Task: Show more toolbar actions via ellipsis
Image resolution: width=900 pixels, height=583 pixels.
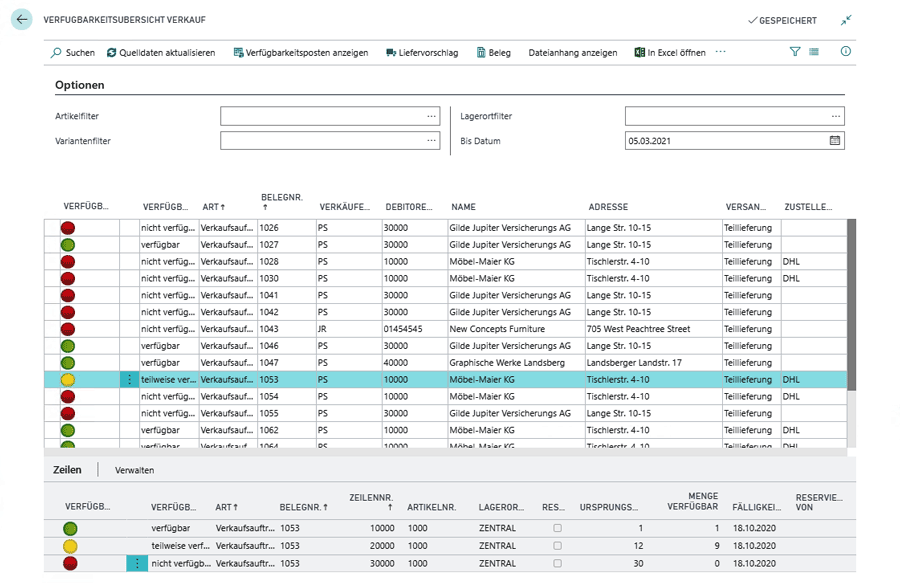Action: point(720,52)
